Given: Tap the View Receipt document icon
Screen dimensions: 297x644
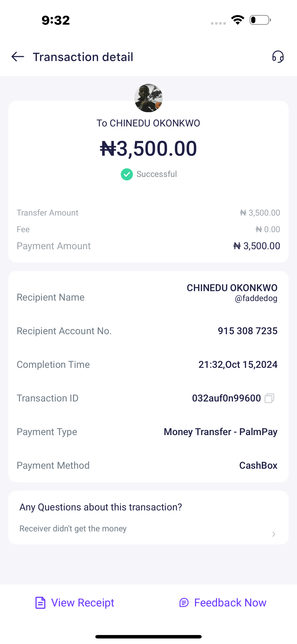Looking at the screenshot, I should click(x=40, y=603).
